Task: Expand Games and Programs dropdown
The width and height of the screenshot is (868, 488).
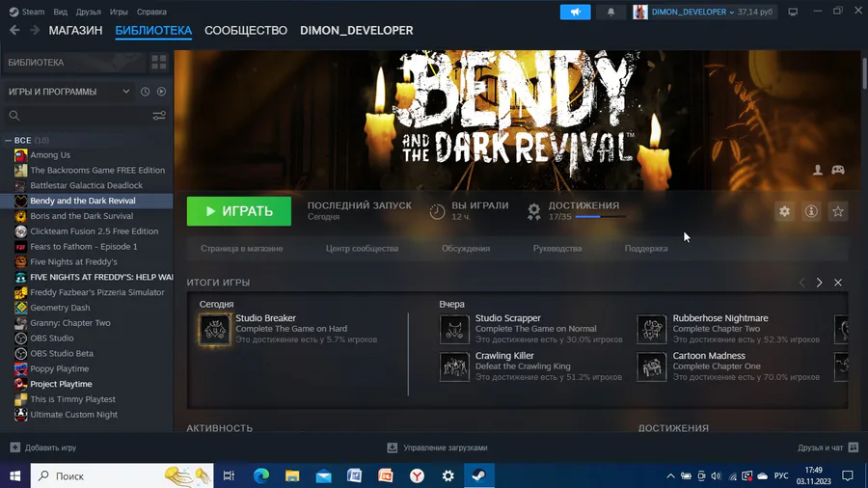Action: pyautogui.click(x=69, y=92)
